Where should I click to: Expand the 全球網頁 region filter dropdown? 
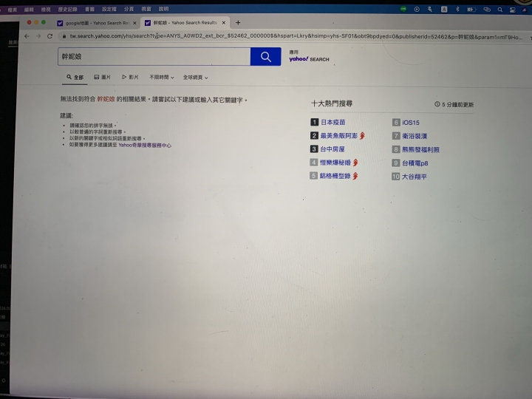point(195,78)
